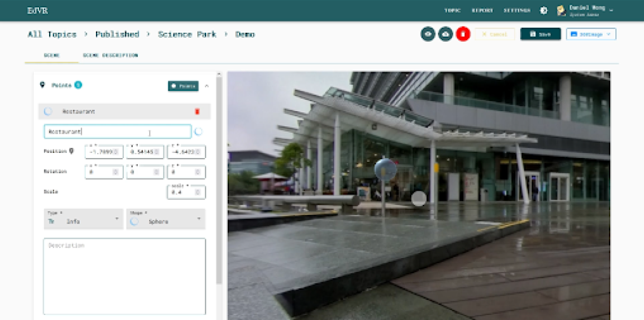Collapse the Points section chevron
The width and height of the screenshot is (644, 320).
(x=207, y=86)
